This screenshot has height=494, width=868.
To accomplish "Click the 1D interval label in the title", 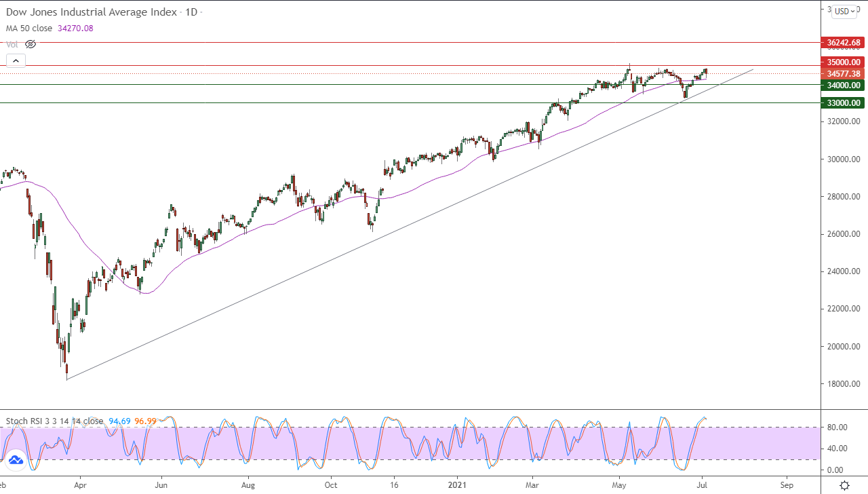I will (x=192, y=12).
